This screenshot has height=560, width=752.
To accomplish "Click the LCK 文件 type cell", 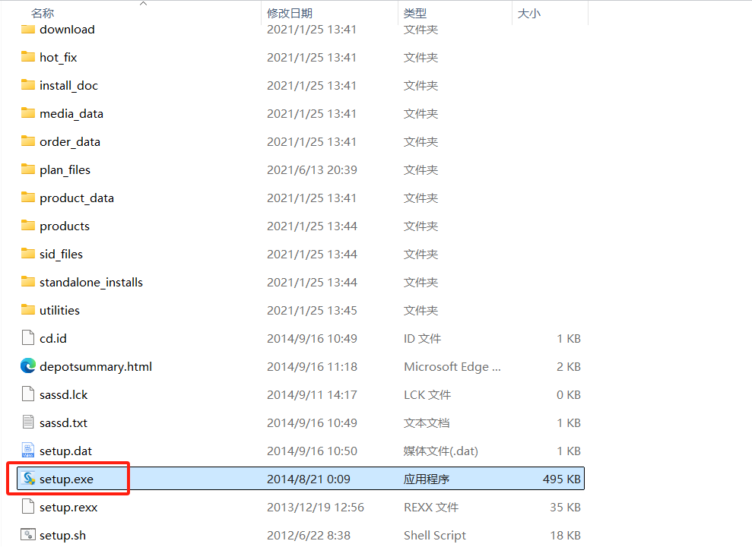I will tap(427, 394).
